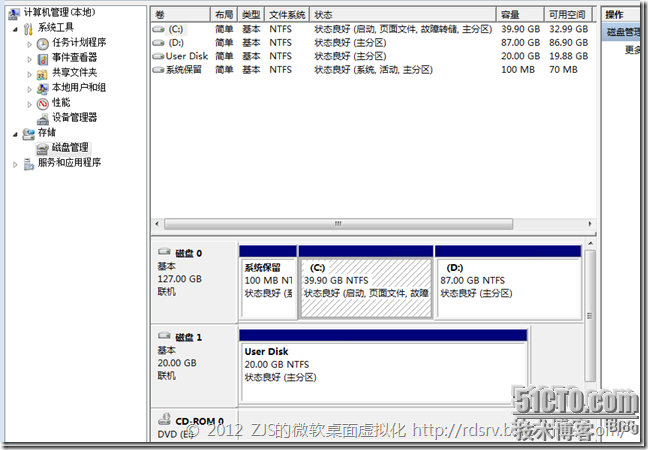
Task: Click the 共享文件夹 folder icon
Action: pos(42,74)
